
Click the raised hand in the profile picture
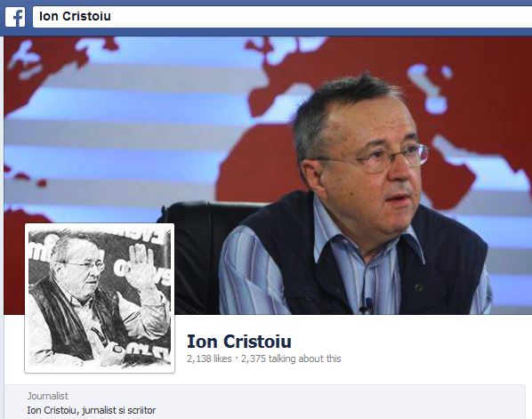141,265
